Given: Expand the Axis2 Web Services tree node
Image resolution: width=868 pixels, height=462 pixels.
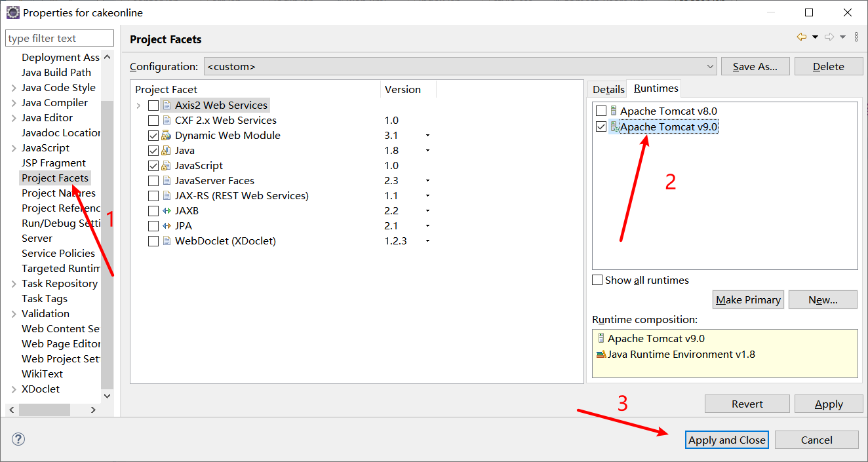Looking at the screenshot, I should coord(138,105).
